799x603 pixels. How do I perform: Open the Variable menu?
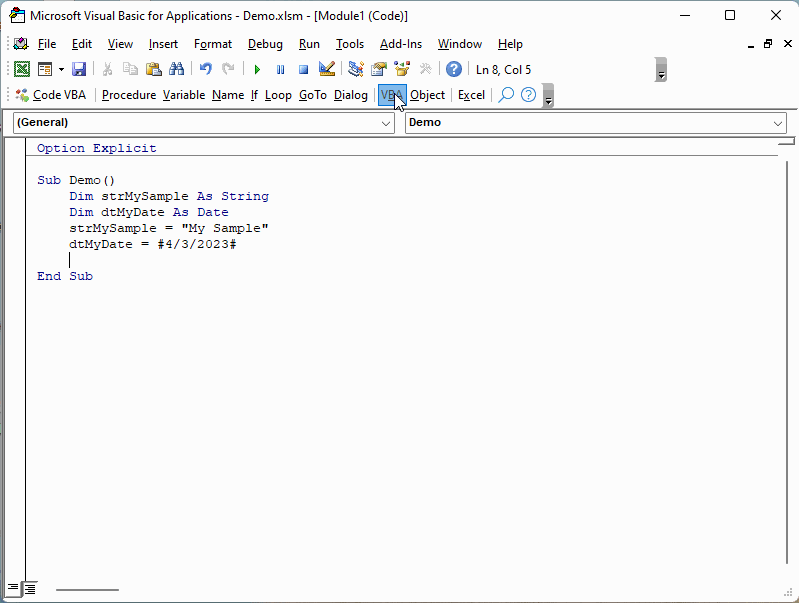184,95
